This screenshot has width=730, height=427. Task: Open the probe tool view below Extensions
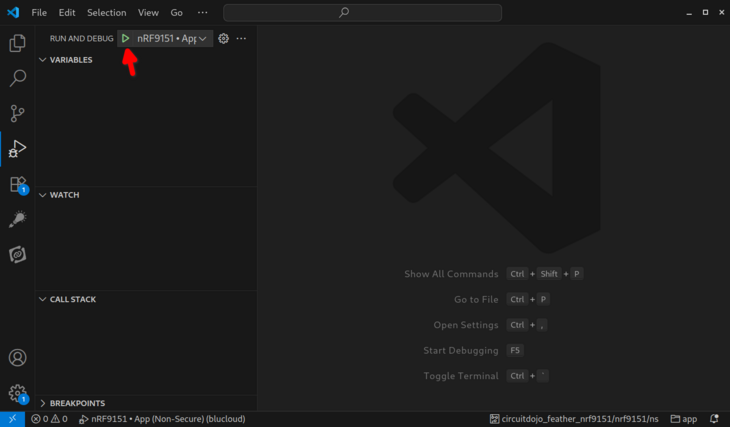click(17, 219)
